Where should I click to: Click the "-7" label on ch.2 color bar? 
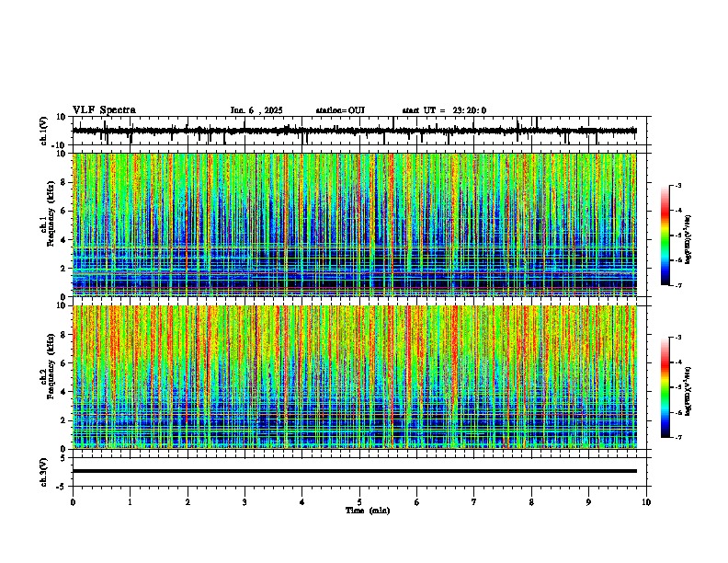tap(677, 437)
